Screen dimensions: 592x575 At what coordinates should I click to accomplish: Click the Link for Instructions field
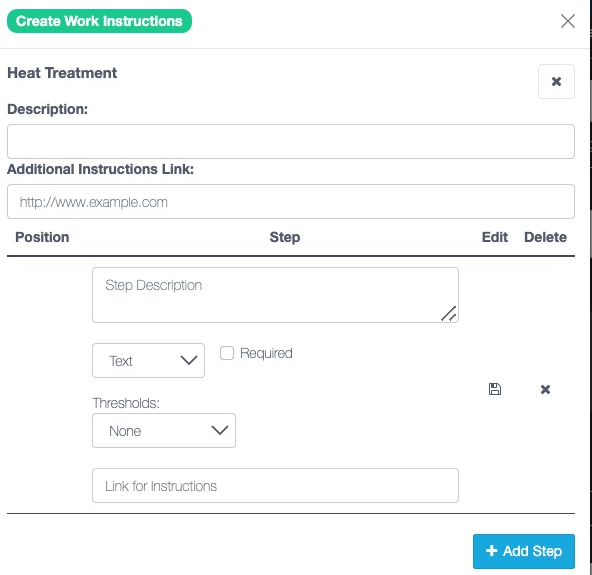click(x=275, y=486)
